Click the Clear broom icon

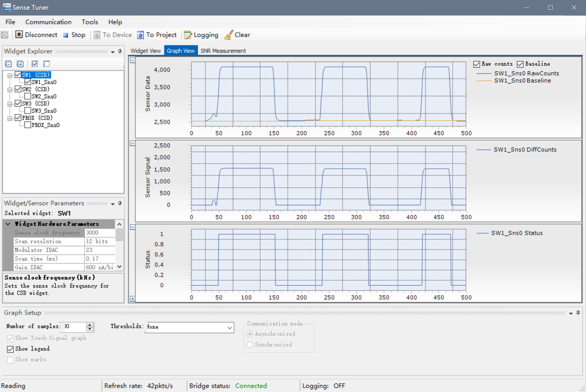(228, 35)
